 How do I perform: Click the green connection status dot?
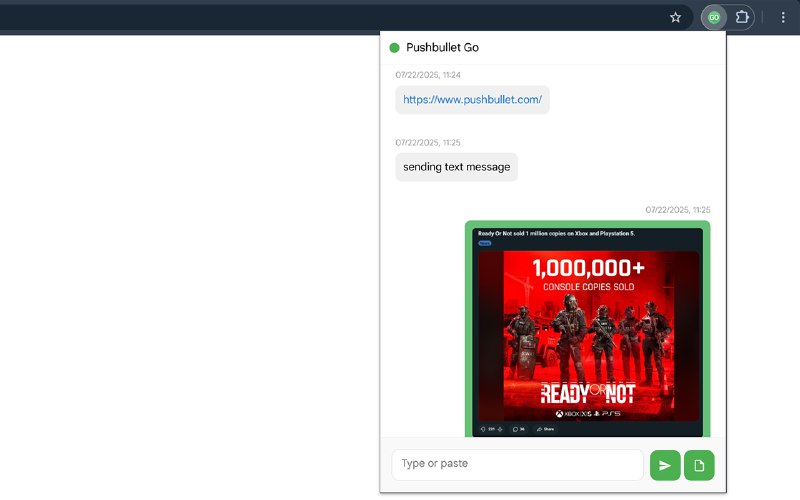pyautogui.click(x=394, y=47)
